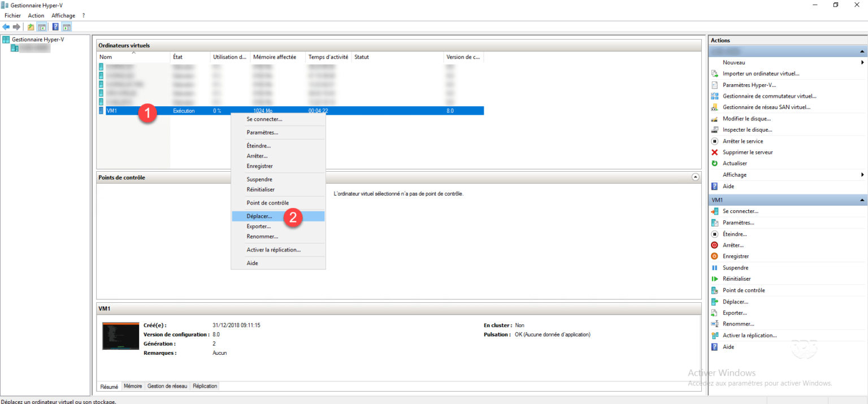Choose Se connecter... in context menu

point(278,119)
